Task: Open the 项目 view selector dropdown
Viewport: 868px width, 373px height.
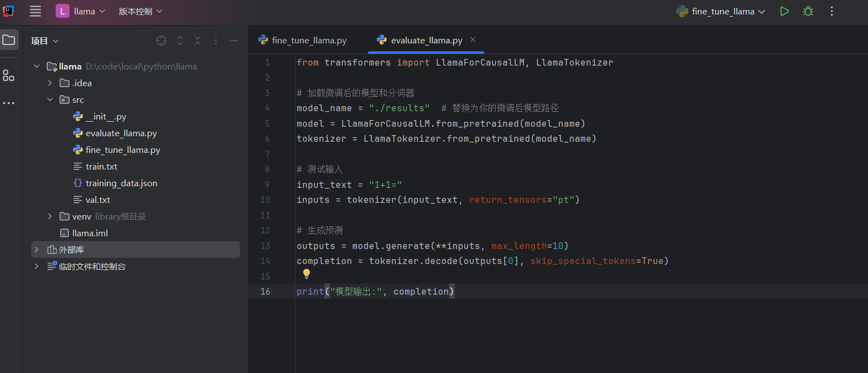Action: click(x=45, y=41)
